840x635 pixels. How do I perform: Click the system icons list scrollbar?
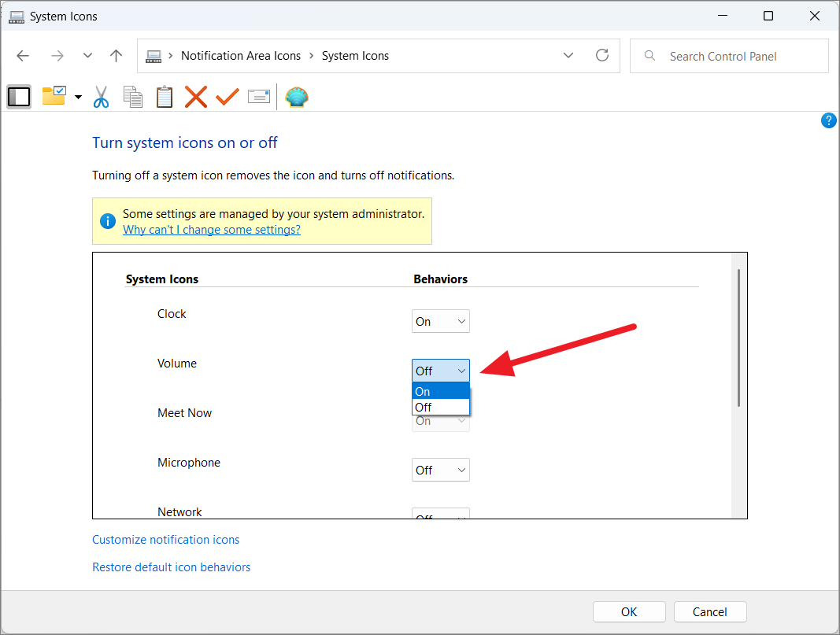(738, 338)
